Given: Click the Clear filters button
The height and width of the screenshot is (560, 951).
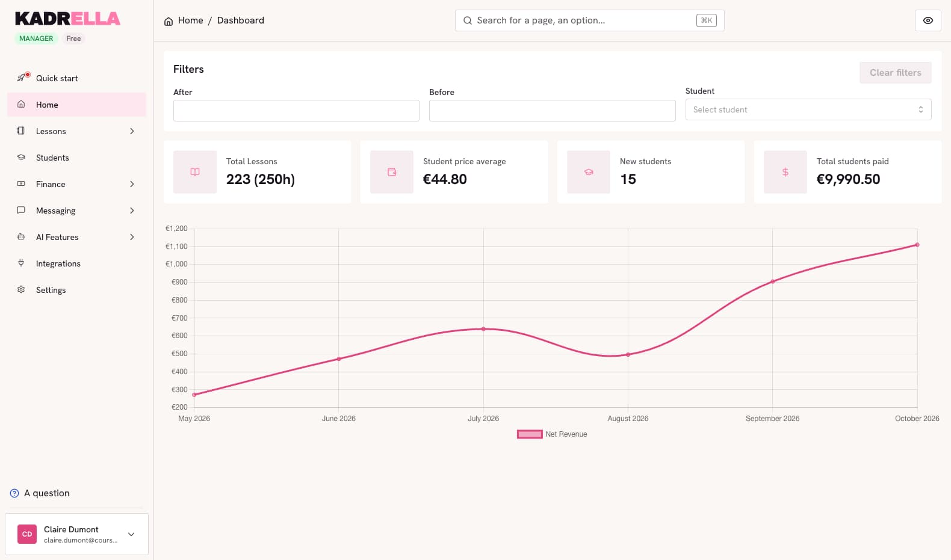Looking at the screenshot, I should (x=896, y=73).
